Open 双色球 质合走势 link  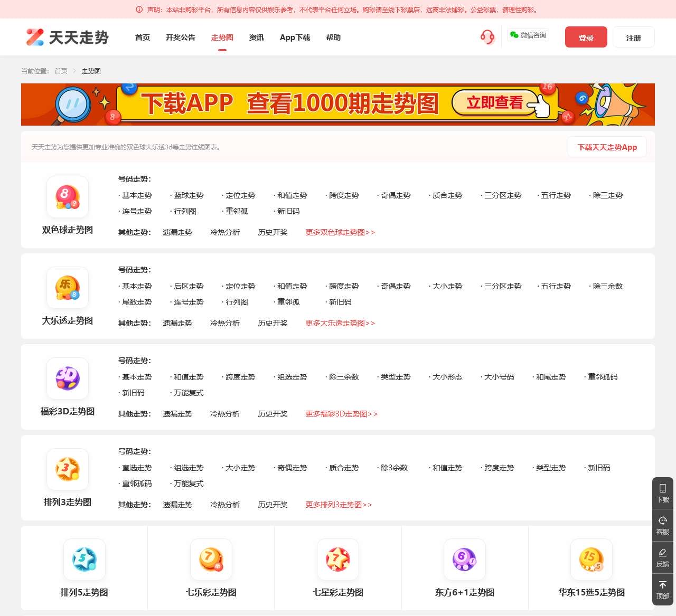[x=446, y=195]
